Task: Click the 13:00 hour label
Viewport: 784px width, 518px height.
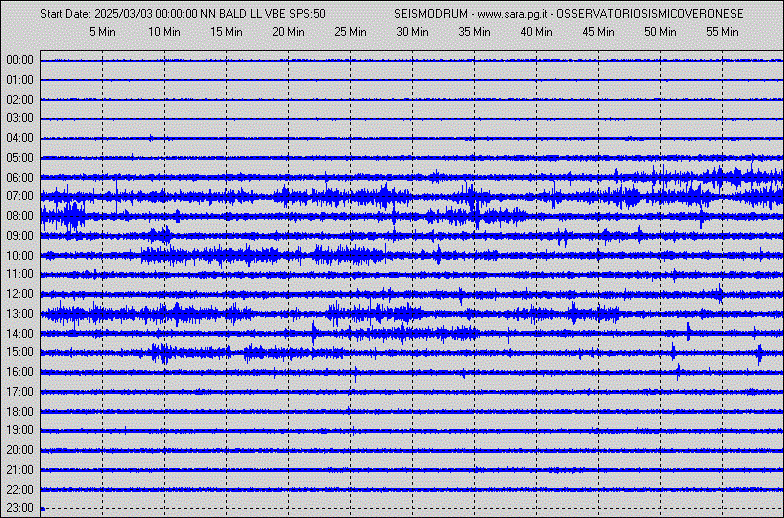Action: pyautogui.click(x=20, y=314)
